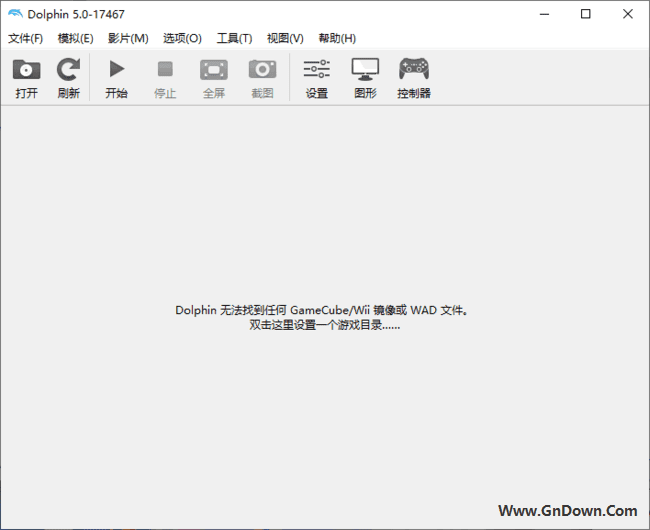Click the 全屏 (Fullscreen) toolbar icon
Screen dimensions: 650x530
[x=214, y=70]
